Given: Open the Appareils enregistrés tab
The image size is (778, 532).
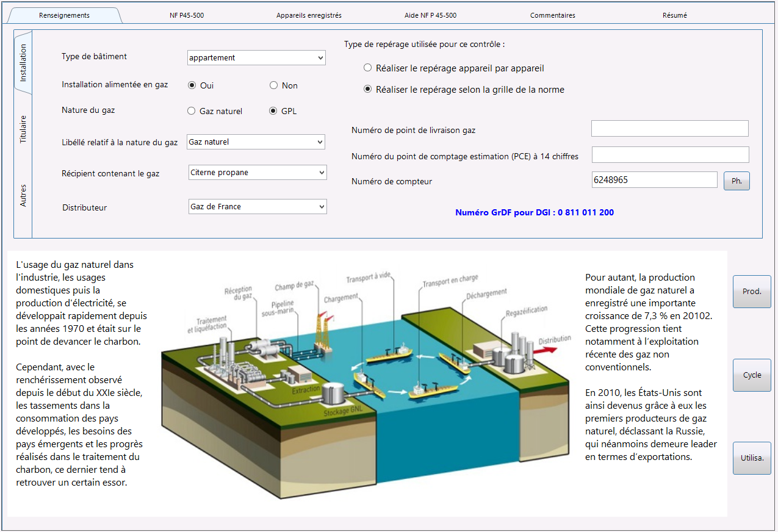Looking at the screenshot, I should tap(309, 15).
